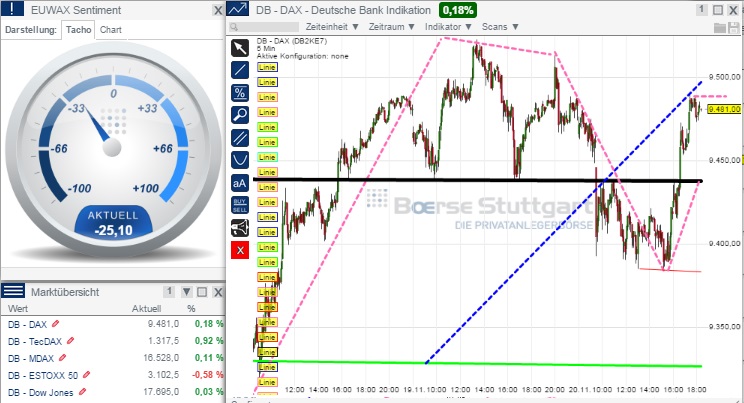Close the EUWAX Sentiment panel
The image size is (744, 403).
coord(218,10)
